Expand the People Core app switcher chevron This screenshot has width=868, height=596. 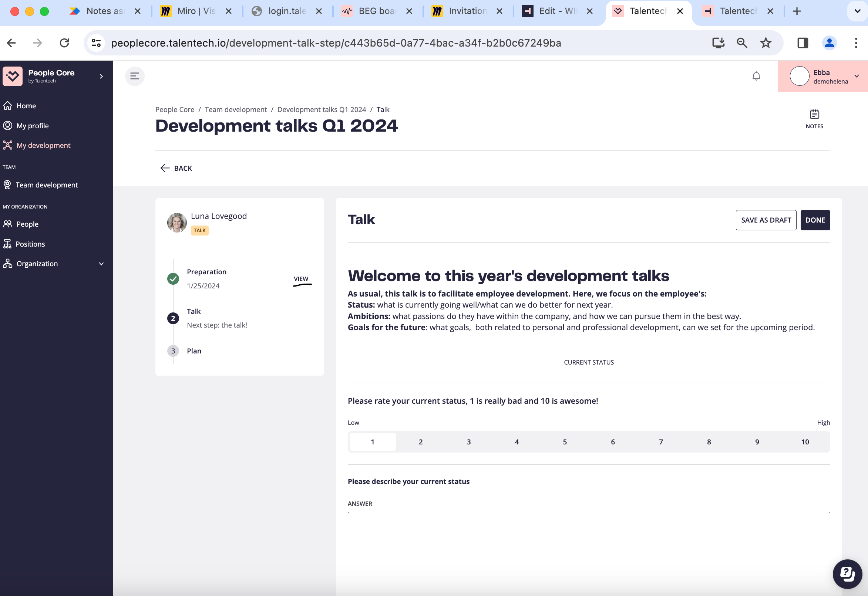point(101,76)
